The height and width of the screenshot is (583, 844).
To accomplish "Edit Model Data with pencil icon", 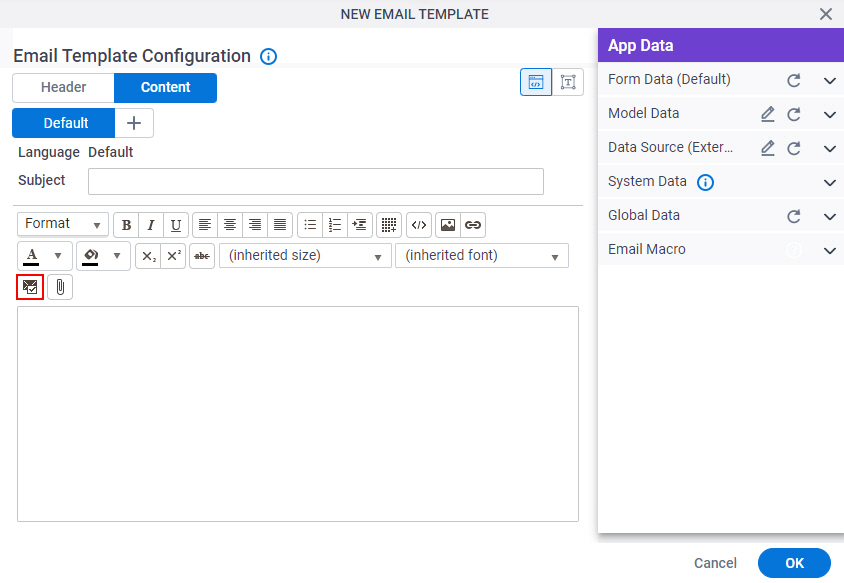I will coord(768,114).
